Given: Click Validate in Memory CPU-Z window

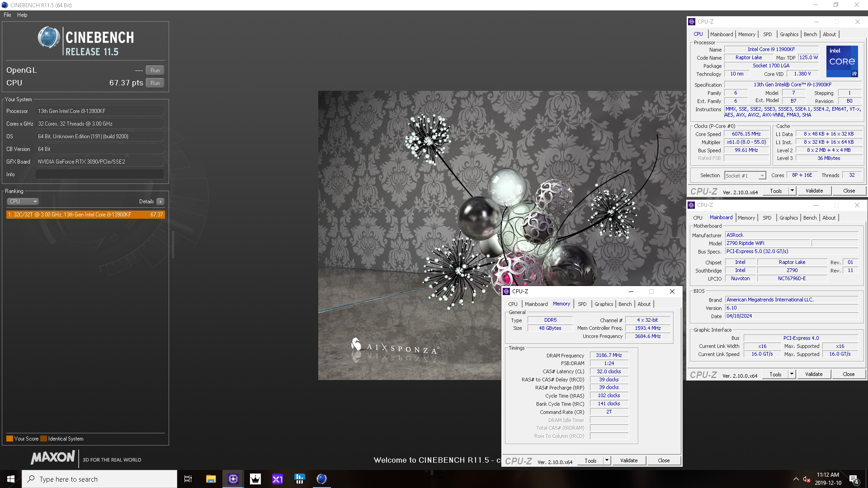Looking at the screenshot, I should (629, 460).
